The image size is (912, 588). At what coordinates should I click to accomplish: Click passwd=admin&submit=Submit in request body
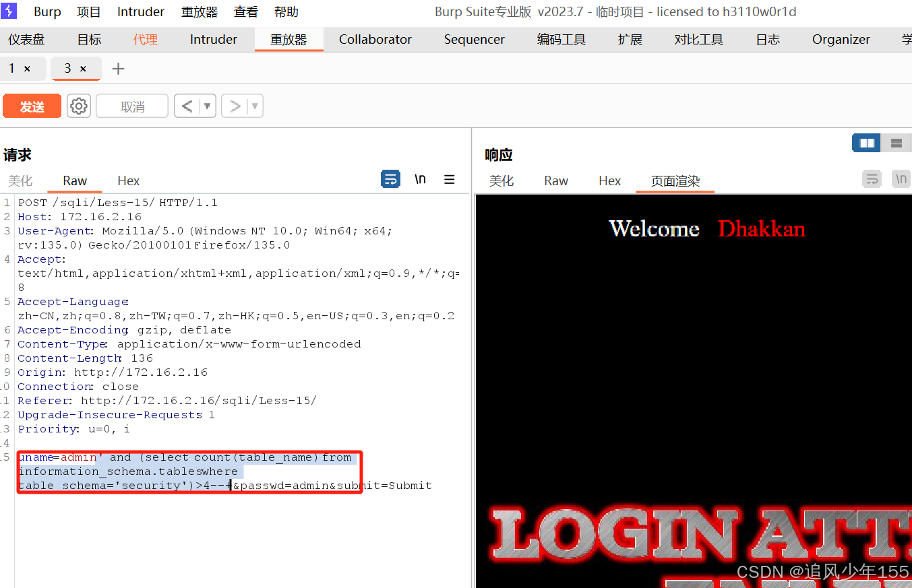point(336,486)
